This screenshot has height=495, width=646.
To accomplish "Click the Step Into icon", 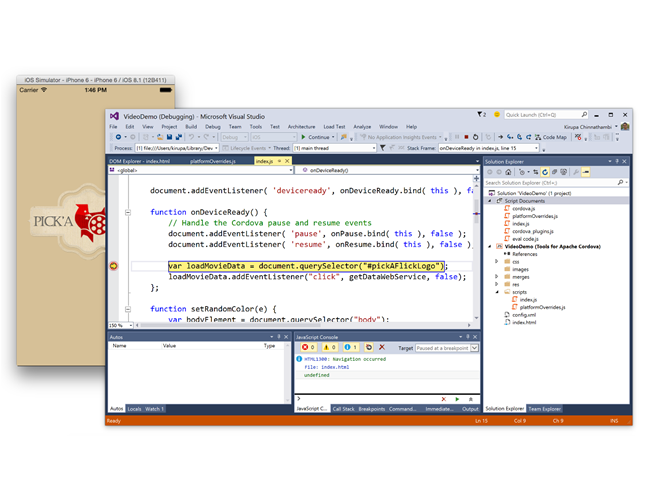I will (510, 137).
